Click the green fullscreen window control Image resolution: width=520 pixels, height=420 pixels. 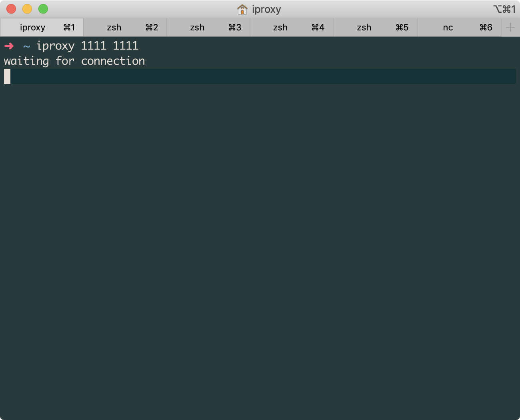43,8
